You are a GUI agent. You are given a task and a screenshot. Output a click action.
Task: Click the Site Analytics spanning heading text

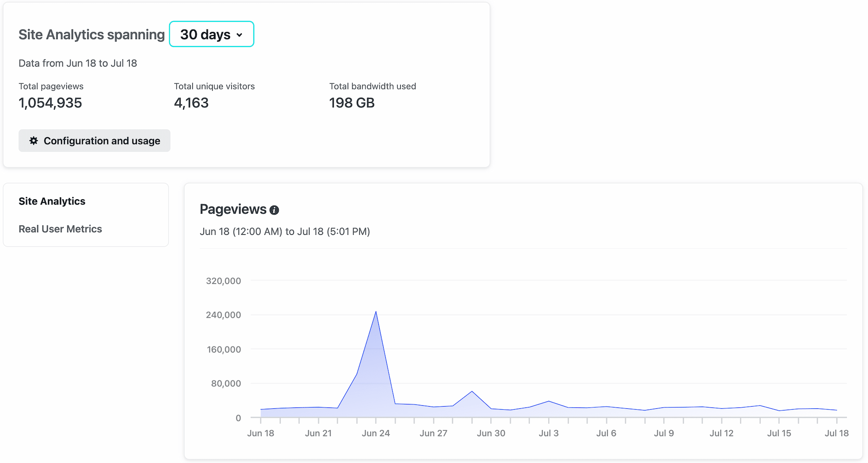click(x=92, y=35)
